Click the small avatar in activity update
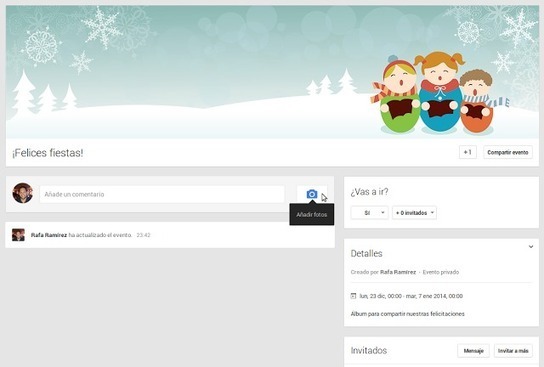Screen dimensions: 544x367 (18, 235)
